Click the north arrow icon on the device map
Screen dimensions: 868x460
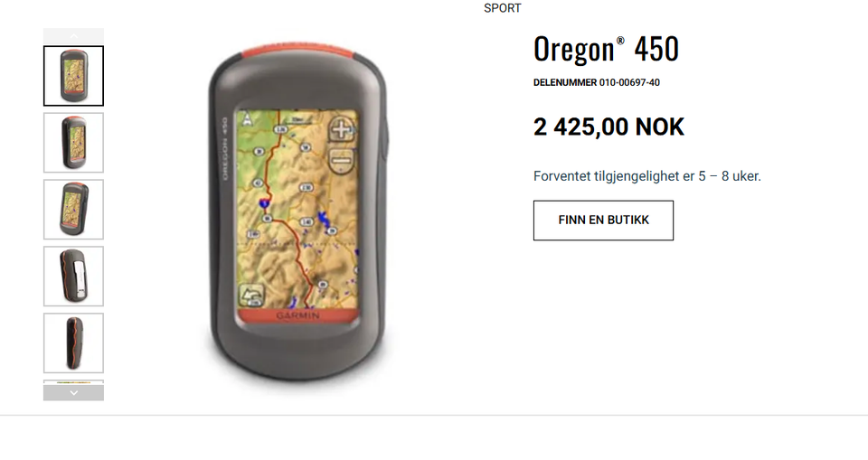pyautogui.click(x=248, y=118)
